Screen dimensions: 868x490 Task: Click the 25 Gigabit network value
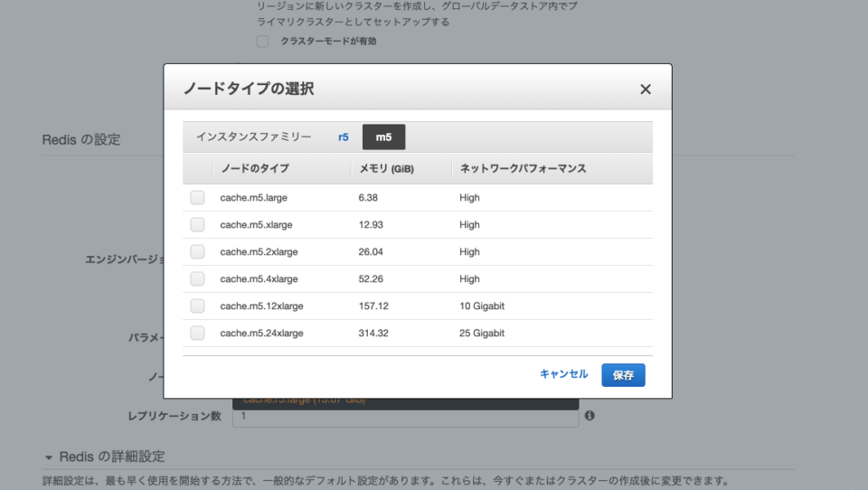(482, 334)
